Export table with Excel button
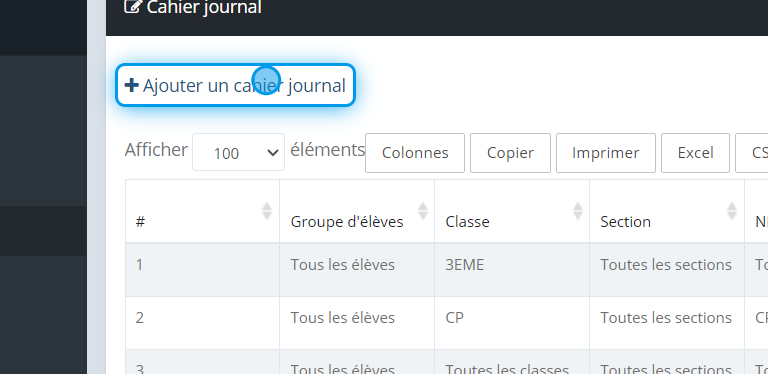 pyautogui.click(x=696, y=153)
